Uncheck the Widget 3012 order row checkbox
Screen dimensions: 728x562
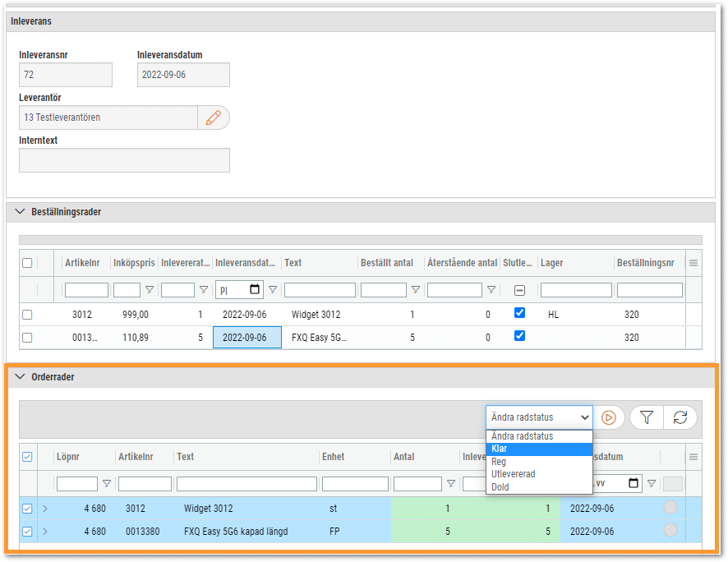pyautogui.click(x=27, y=509)
